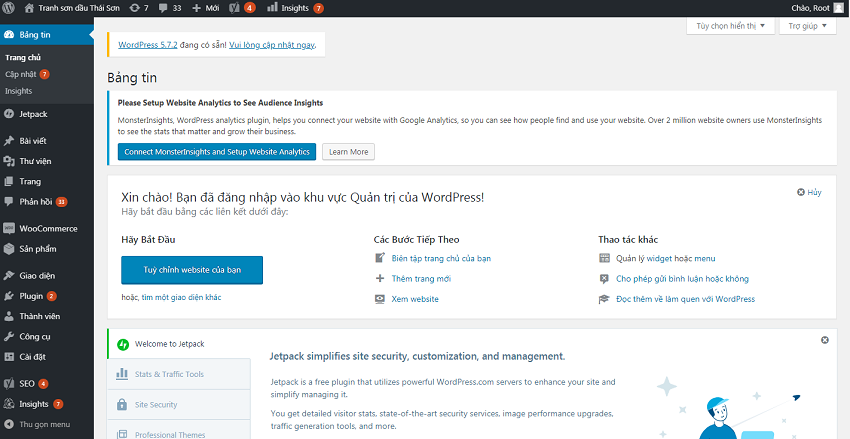
Task: Collapse the sidebar with Thu gọn menu
Action: tap(38, 424)
